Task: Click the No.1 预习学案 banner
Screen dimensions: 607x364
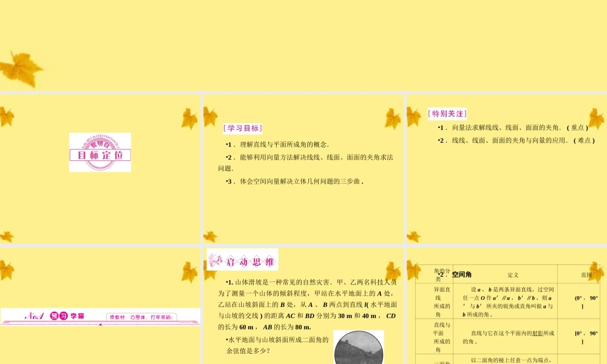Action: point(100,317)
